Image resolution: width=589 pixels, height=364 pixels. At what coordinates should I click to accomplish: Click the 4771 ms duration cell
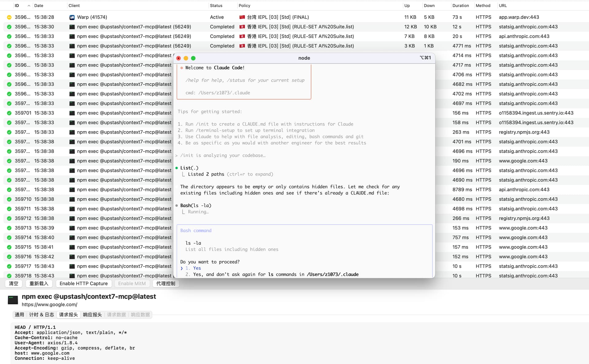click(462, 46)
